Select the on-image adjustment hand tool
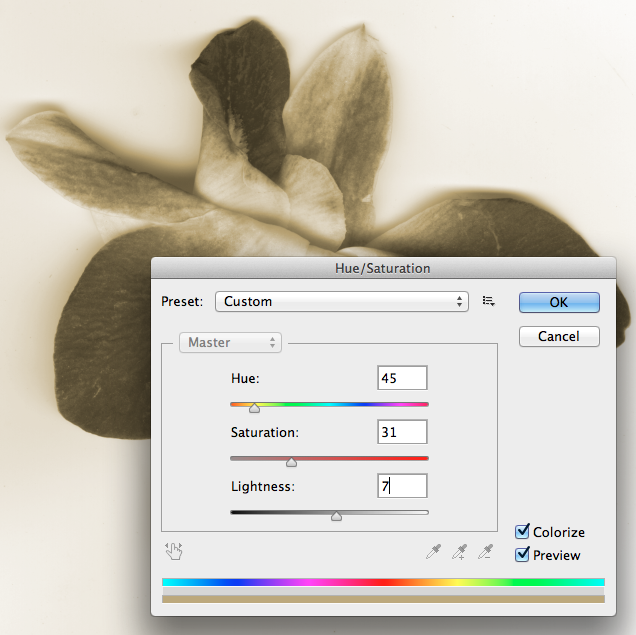The image size is (636, 635). point(174,551)
